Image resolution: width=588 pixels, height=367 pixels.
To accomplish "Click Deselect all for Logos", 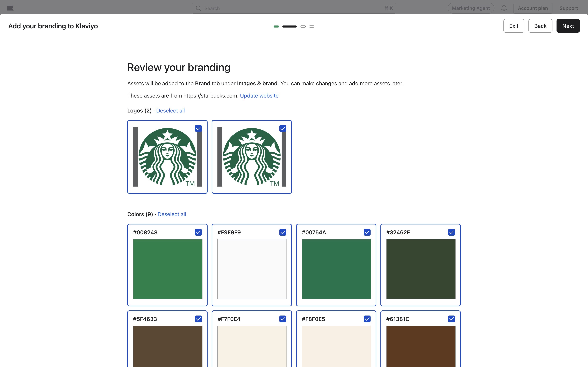I will 170,111.
